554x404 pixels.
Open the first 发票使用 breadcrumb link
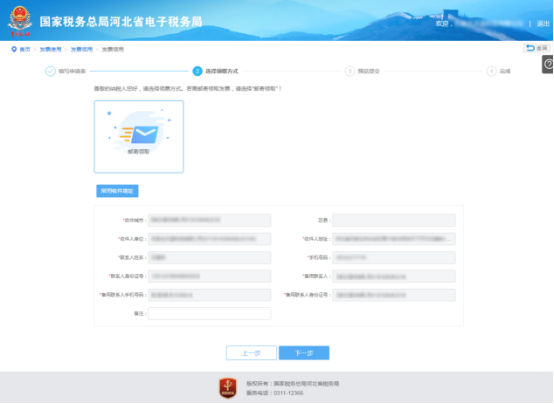[51, 49]
